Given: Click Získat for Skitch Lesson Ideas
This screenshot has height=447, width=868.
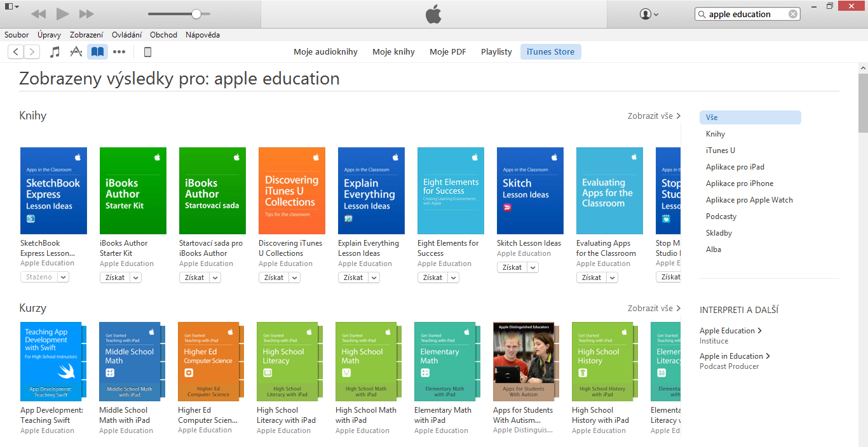Looking at the screenshot, I should 512,267.
